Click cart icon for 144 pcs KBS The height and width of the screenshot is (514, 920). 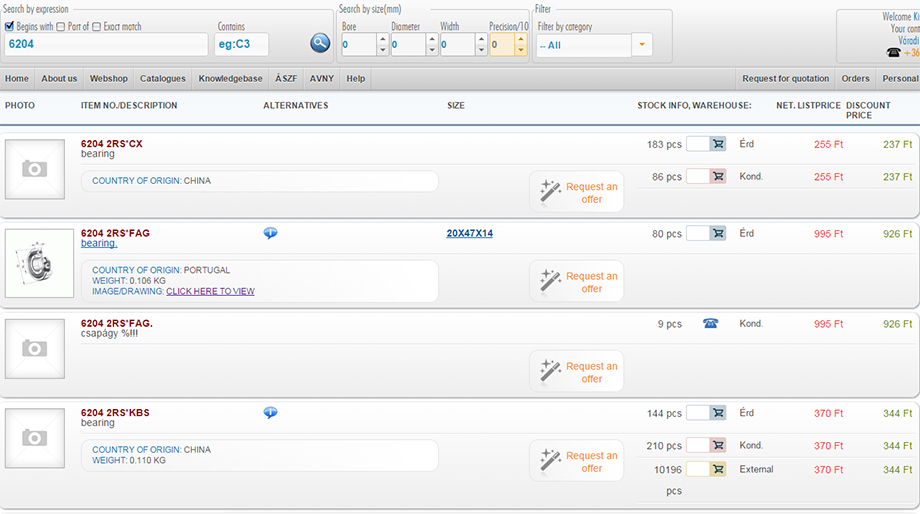(717, 412)
